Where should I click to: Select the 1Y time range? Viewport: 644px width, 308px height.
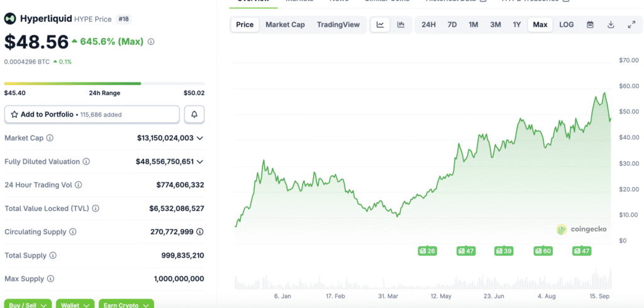click(x=517, y=25)
